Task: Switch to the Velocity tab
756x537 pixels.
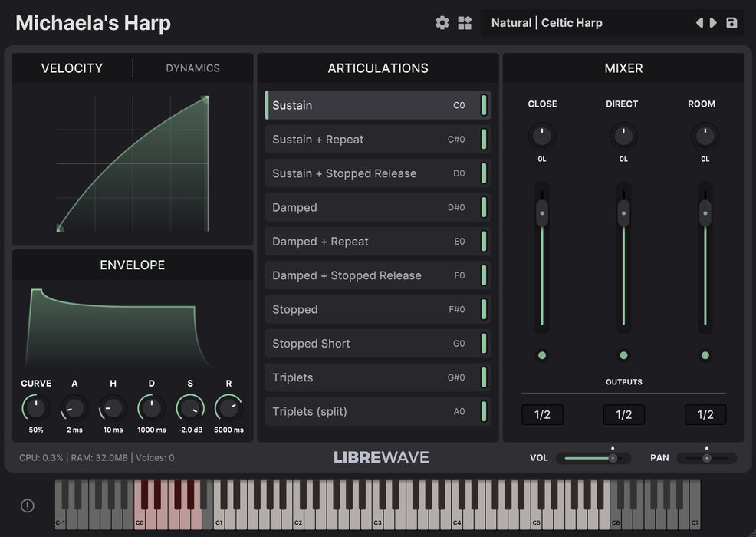Action: coord(72,68)
